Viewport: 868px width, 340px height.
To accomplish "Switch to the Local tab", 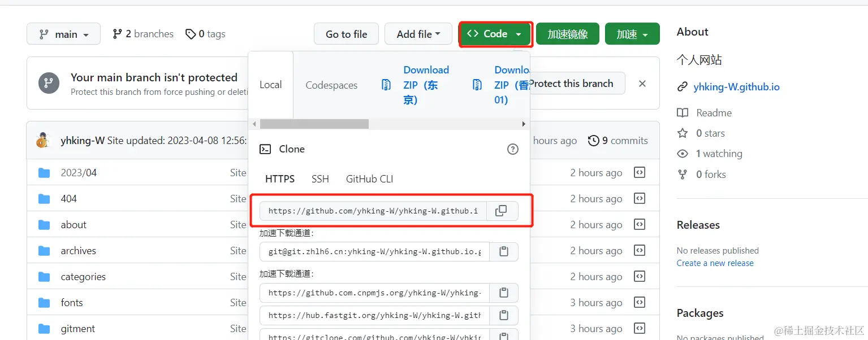I will coord(270,85).
